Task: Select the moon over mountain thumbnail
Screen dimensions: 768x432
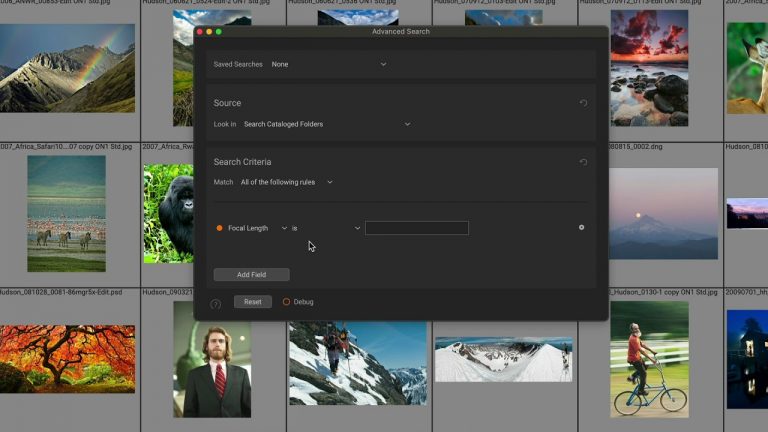Action: 663,214
